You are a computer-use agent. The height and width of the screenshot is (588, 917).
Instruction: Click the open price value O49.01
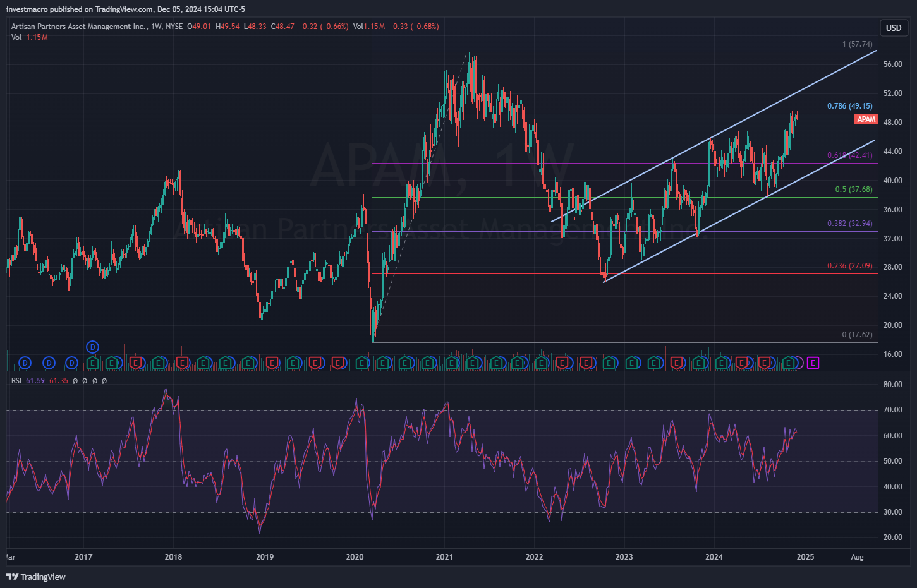199,27
